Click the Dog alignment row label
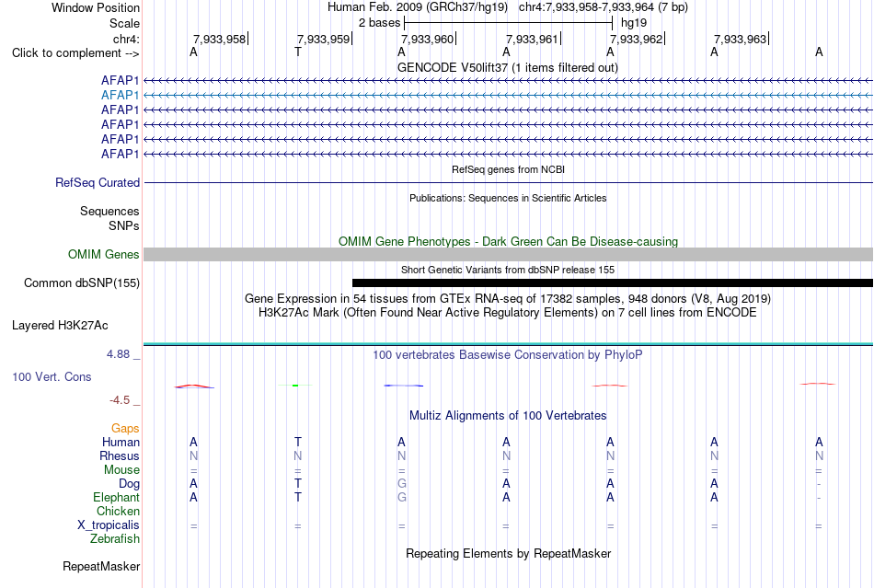 tap(129, 484)
